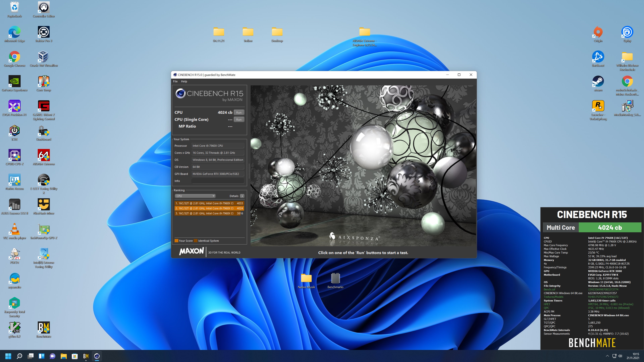
Task: Open the Help menu in Cinebench
Action: click(x=184, y=81)
